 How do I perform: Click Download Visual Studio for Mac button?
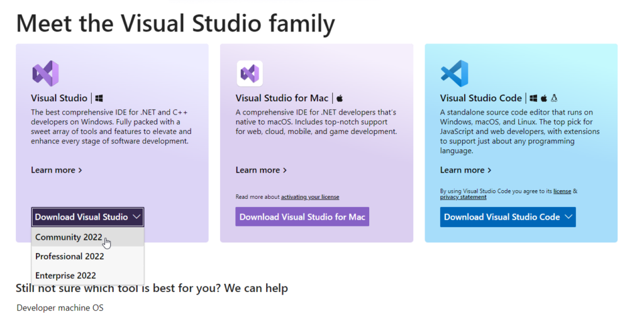pos(303,217)
